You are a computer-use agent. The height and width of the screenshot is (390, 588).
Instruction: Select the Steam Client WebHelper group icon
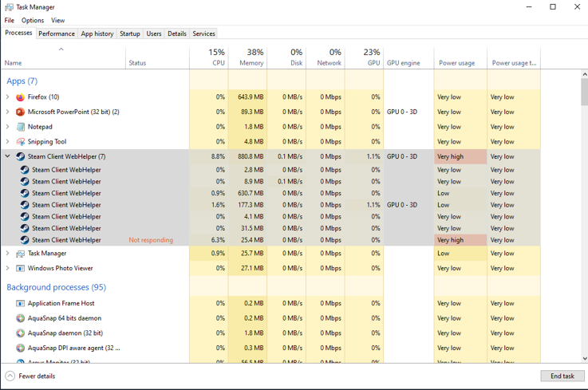20,157
